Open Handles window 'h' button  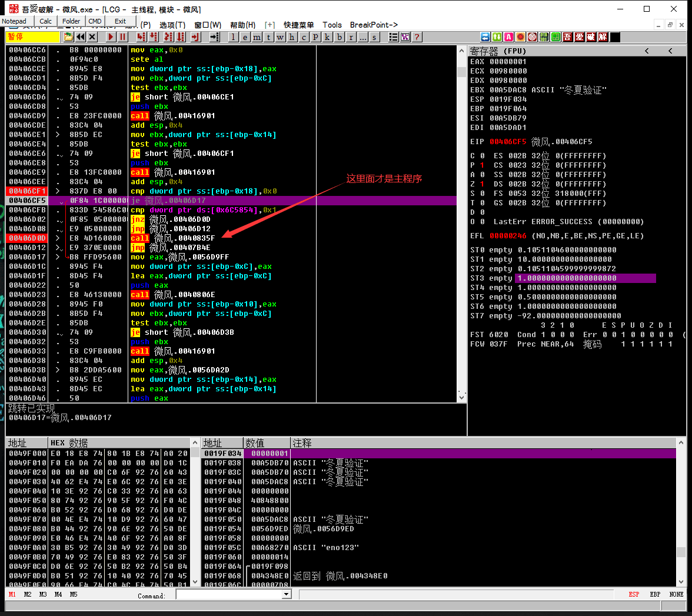click(292, 37)
